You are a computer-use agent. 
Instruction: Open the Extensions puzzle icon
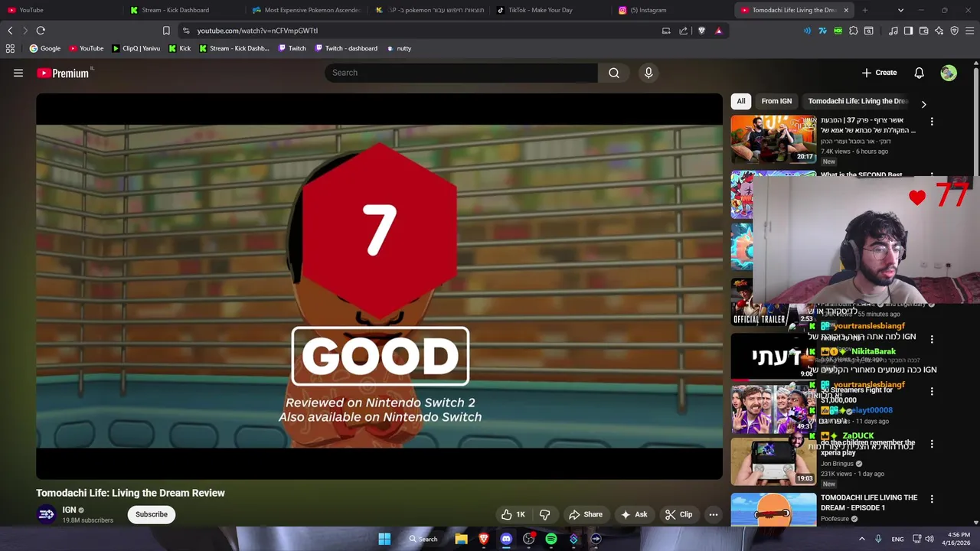point(854,31)
